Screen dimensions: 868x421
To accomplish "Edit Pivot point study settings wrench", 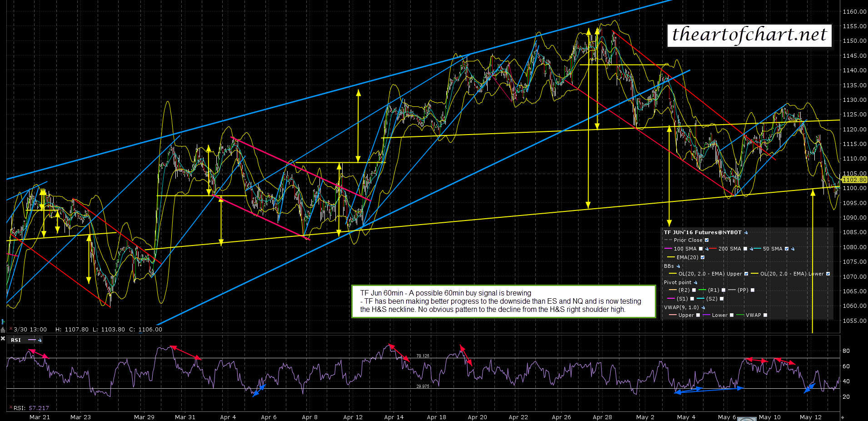I will [x=695, y=283].
